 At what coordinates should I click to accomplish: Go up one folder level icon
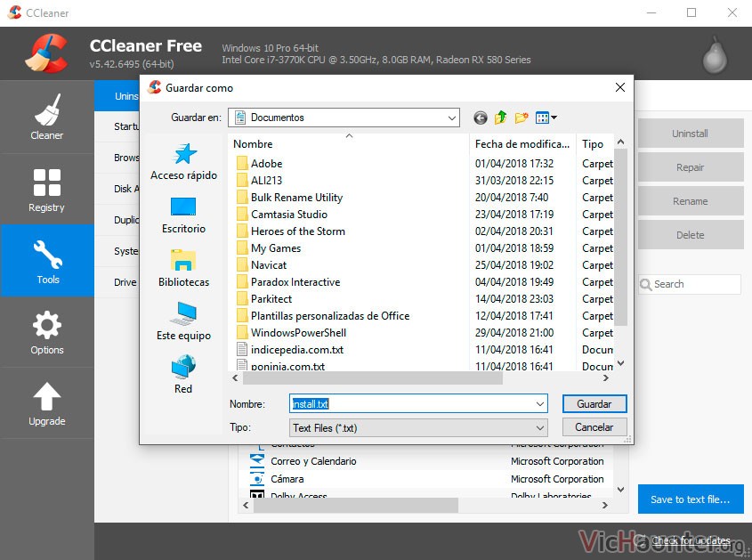500,118
